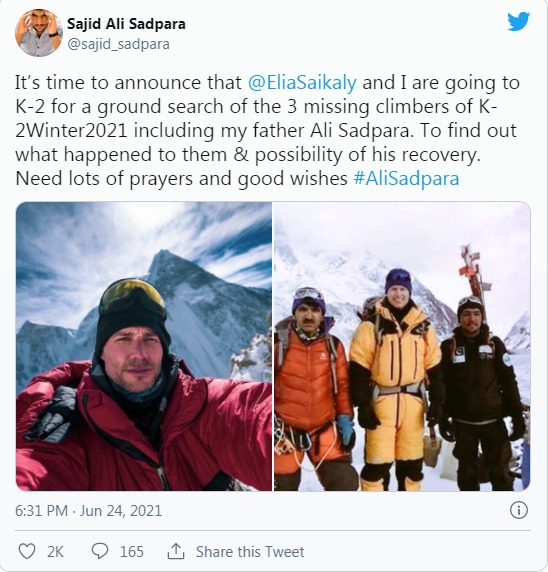Screen dimensions: 548x572
Task: Select the Share this Tweet label
Action: 250,552
